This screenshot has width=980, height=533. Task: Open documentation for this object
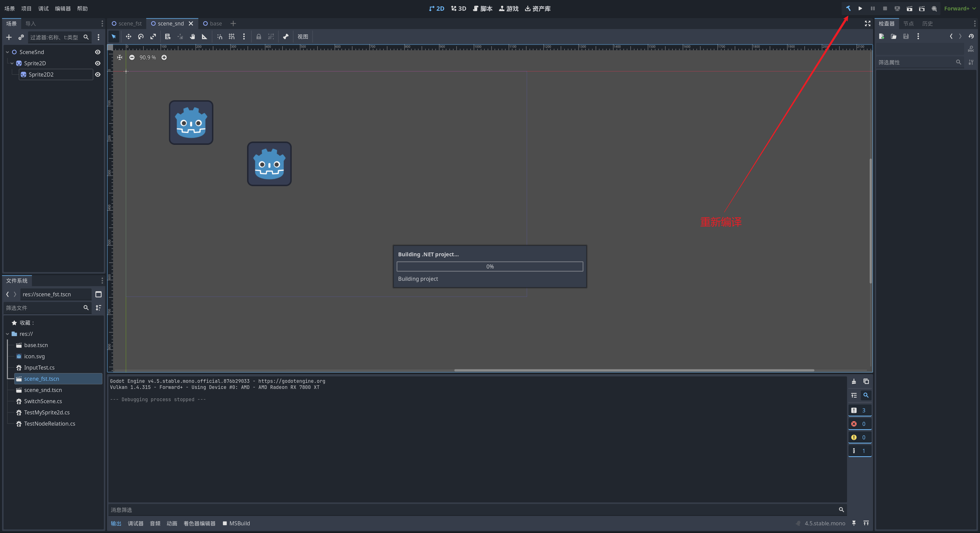(x=971, y=49)
